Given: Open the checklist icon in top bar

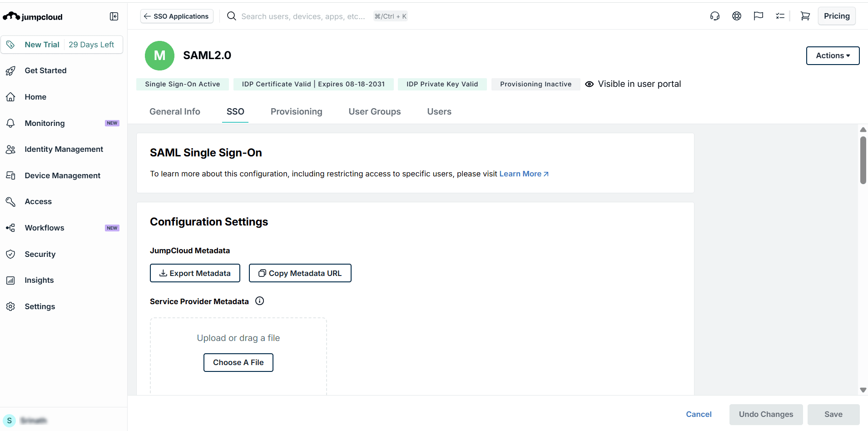Looking at the screenshot, I should click(780, 16).
